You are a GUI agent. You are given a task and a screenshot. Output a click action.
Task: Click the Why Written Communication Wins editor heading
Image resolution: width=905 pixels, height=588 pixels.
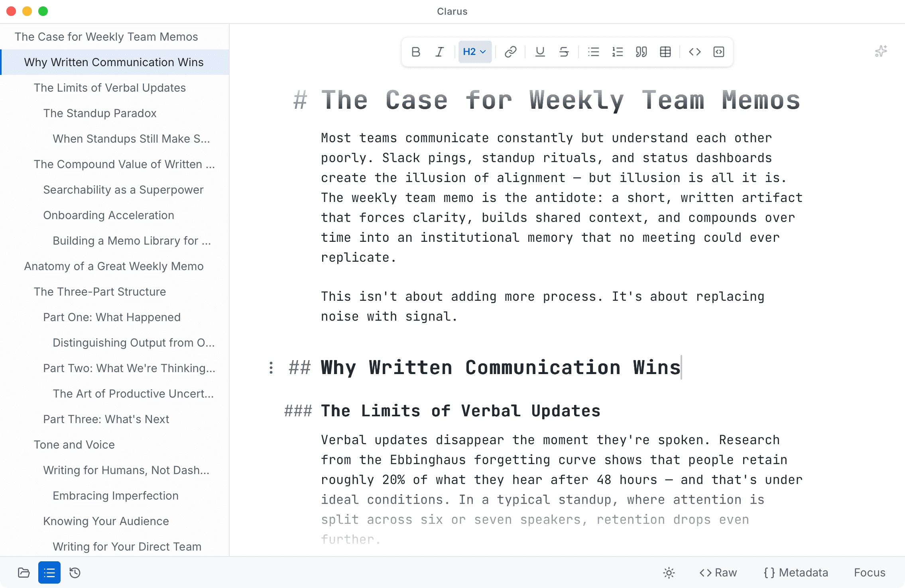501,367
